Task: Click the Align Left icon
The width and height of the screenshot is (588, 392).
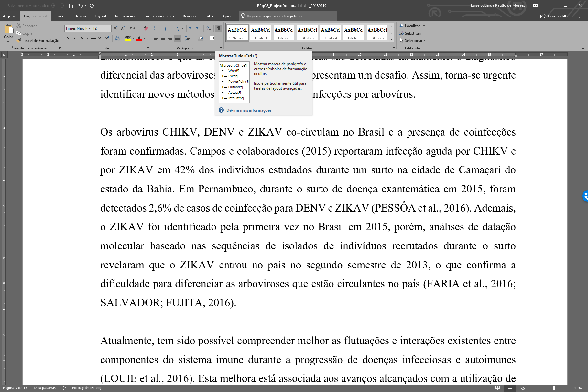Action: pos(156,38)
